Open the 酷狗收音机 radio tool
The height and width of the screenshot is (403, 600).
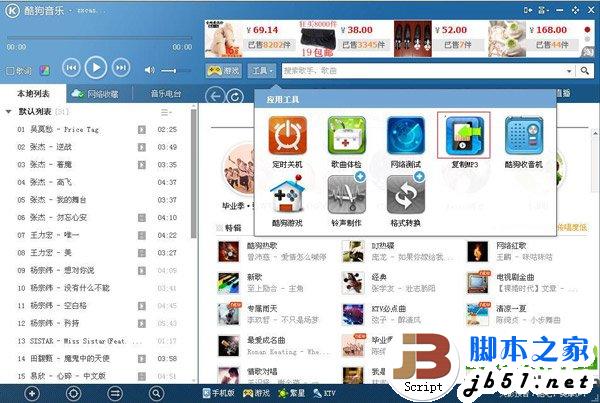(524, 135)
